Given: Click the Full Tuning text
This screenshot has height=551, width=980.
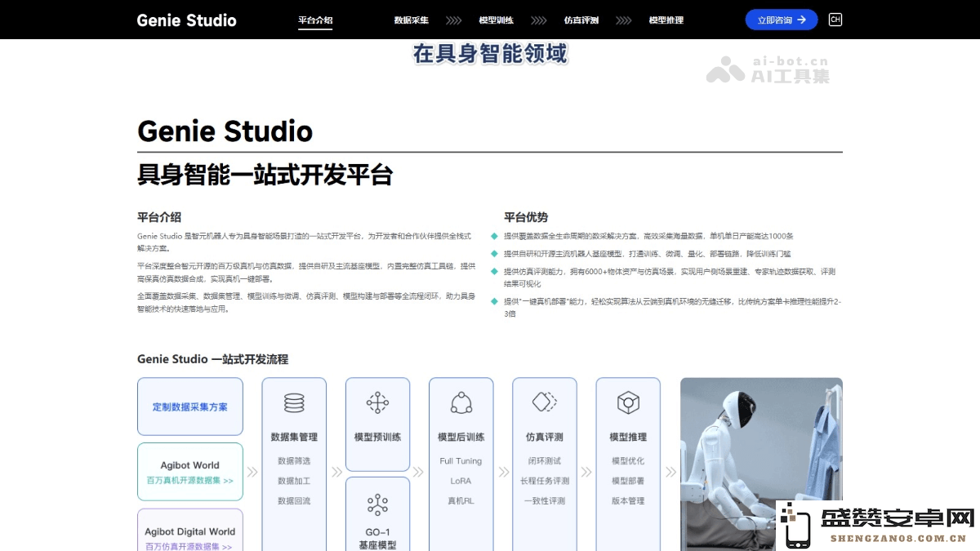Looking at the screenshot, I should click(461, 461).
